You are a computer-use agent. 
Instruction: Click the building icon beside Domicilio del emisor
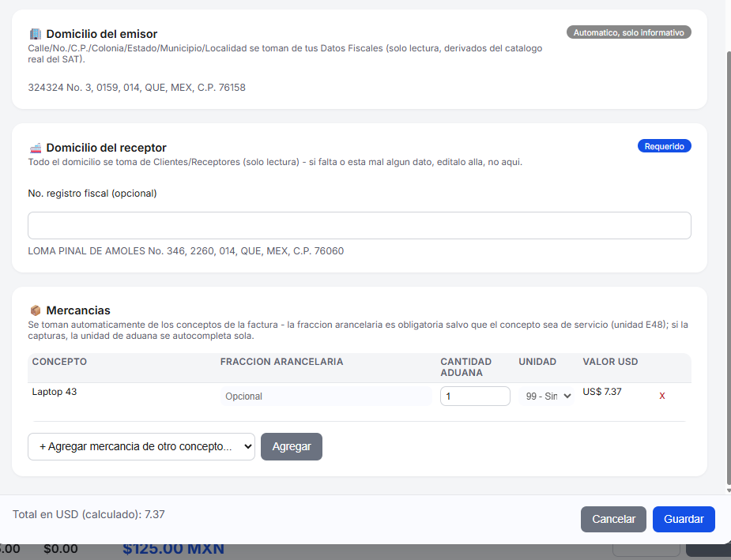tap(36, 34)
